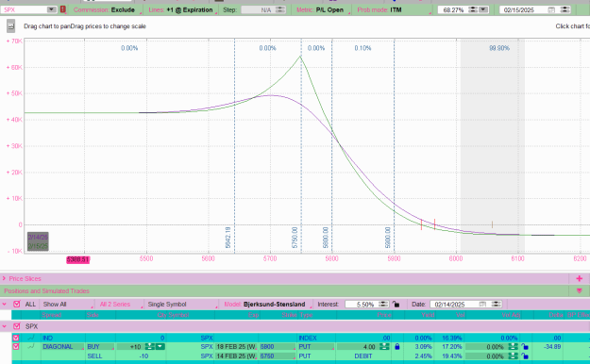Open the All 2 Series dropdown
Viewport: 590px width, 364px height.
click(120, 305)
